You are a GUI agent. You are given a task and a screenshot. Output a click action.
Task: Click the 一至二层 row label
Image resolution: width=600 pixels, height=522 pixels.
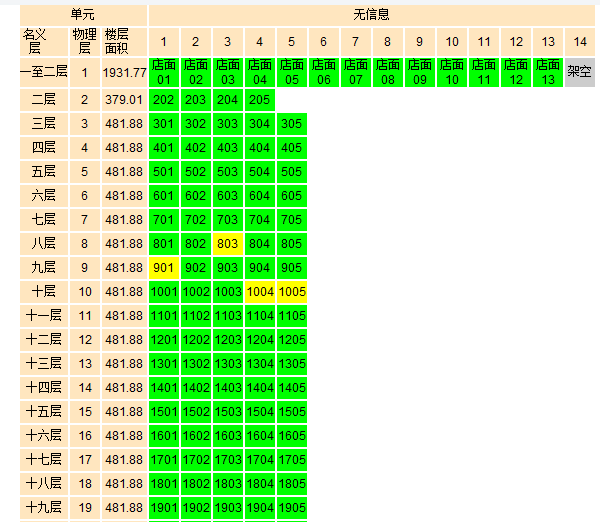[x=44, y=72]
